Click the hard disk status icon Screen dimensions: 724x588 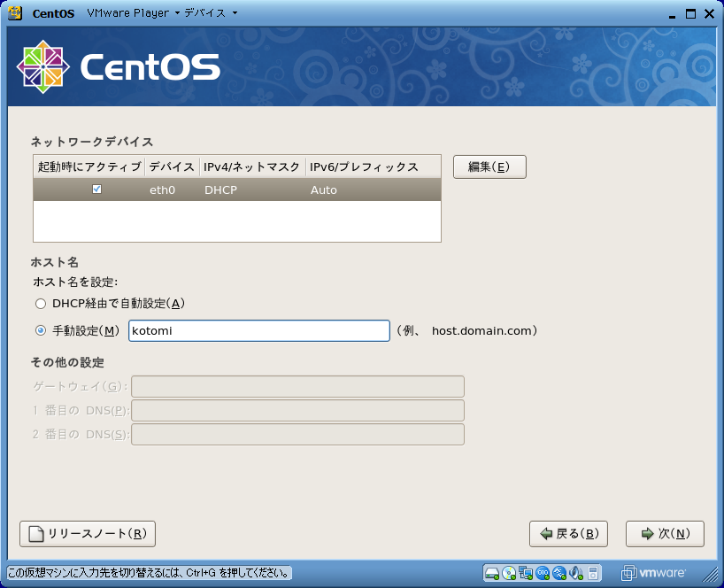pos(492,573)
